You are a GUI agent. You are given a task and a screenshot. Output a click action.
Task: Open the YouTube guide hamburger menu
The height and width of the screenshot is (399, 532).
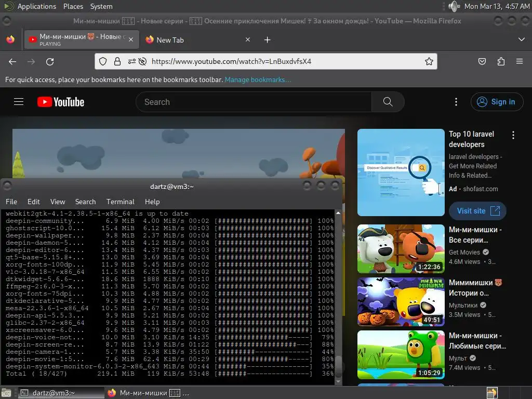19,102
